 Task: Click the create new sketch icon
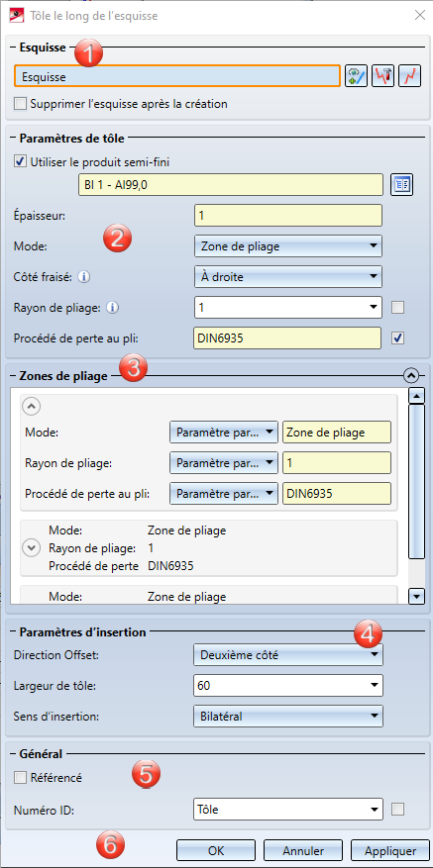[x=358, y=76]
